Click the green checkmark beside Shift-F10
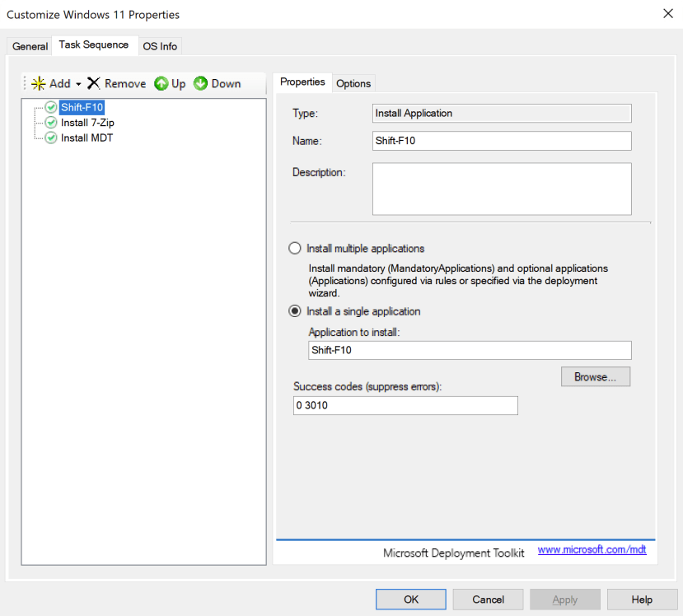 pyautogui.click(x=51, y=107)
